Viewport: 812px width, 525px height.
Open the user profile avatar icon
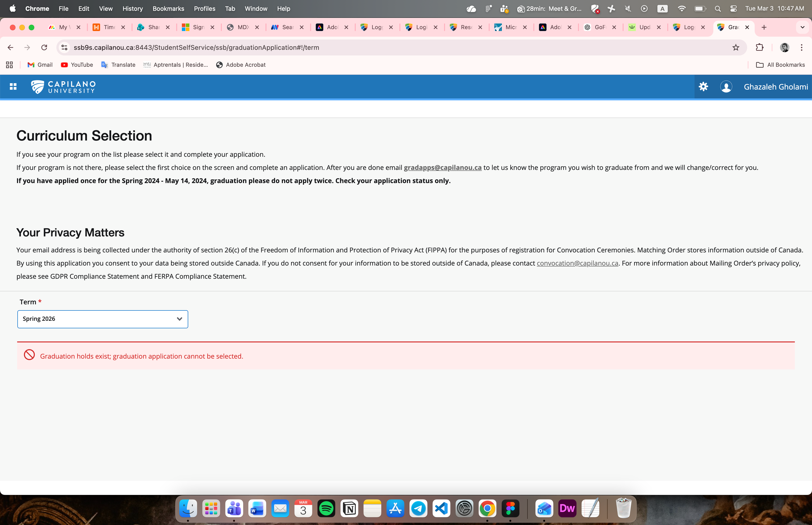click(726, 86)
